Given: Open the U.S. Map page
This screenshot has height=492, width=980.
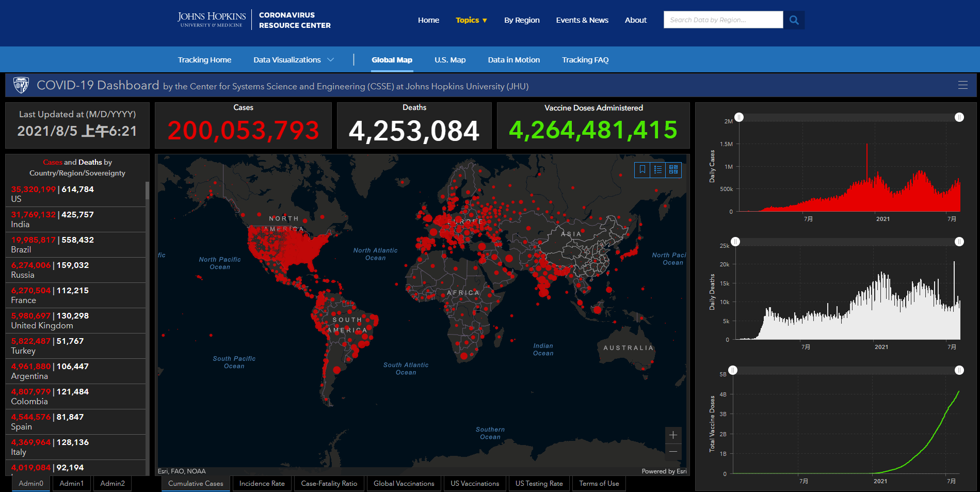Looking at the screenshot, I should [x=449, y=60].
